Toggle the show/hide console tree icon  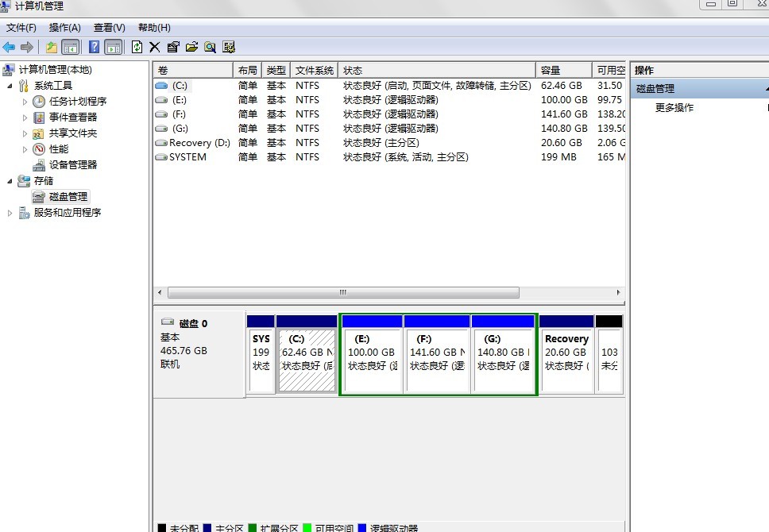click(x=71, y=47)
